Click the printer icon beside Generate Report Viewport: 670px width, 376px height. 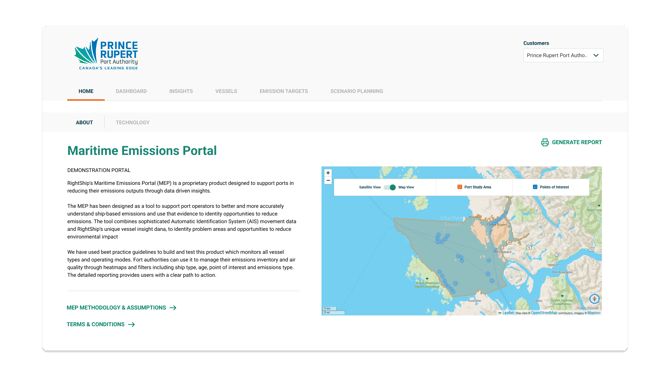coord(544,142)
